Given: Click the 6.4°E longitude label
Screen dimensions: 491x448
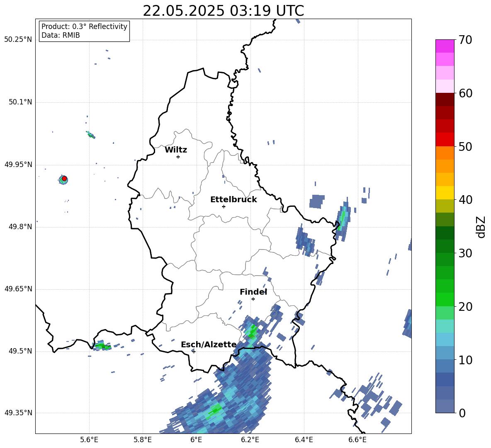Looking at the screenshot, I should coord(304,440).
